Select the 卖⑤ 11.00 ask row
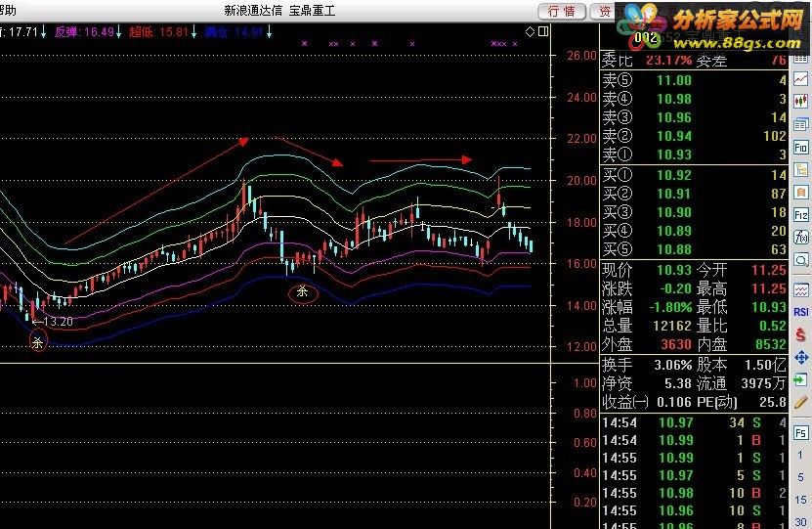The image size is (812, 529). [x=694, y=80]
